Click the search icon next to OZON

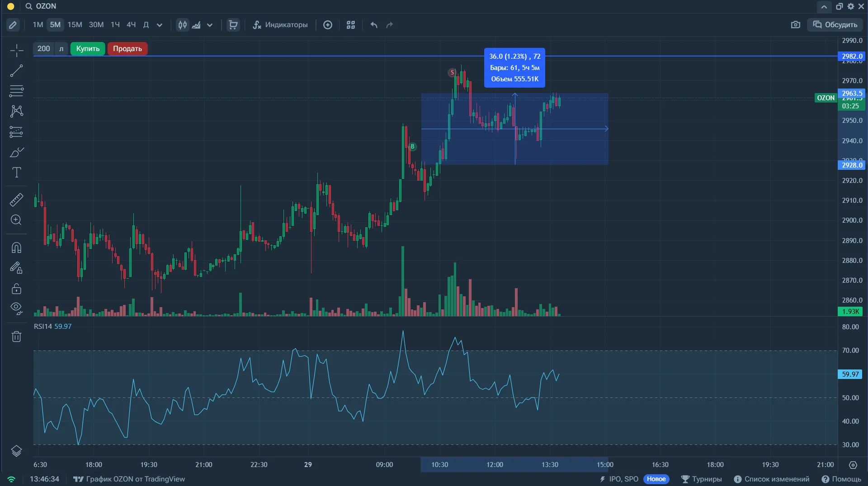click(29, 6)
